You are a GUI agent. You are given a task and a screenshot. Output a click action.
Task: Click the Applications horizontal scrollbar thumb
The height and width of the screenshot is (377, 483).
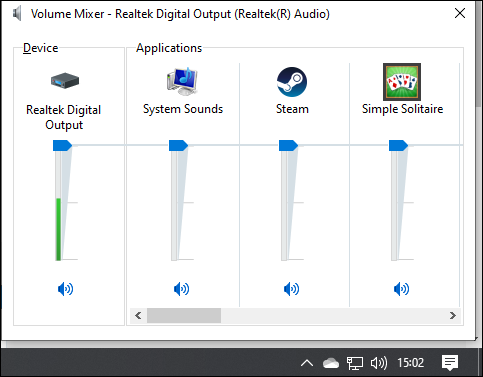click(x=184, y=315)
